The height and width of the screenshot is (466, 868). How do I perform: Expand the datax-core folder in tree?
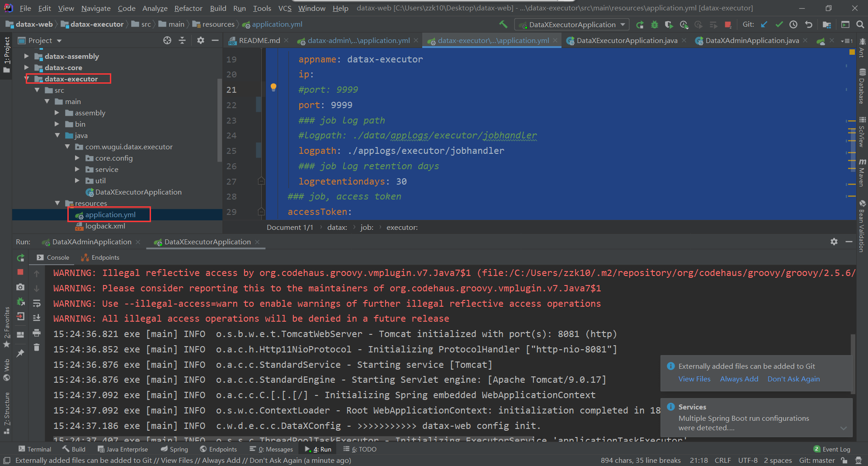click(x=27, y=67)
